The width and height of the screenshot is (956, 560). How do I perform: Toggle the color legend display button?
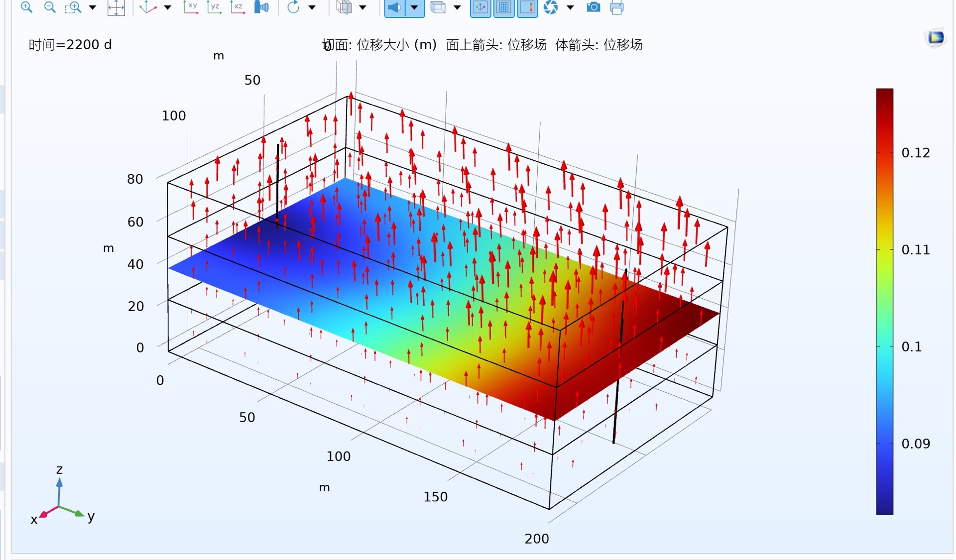point(527,7)
